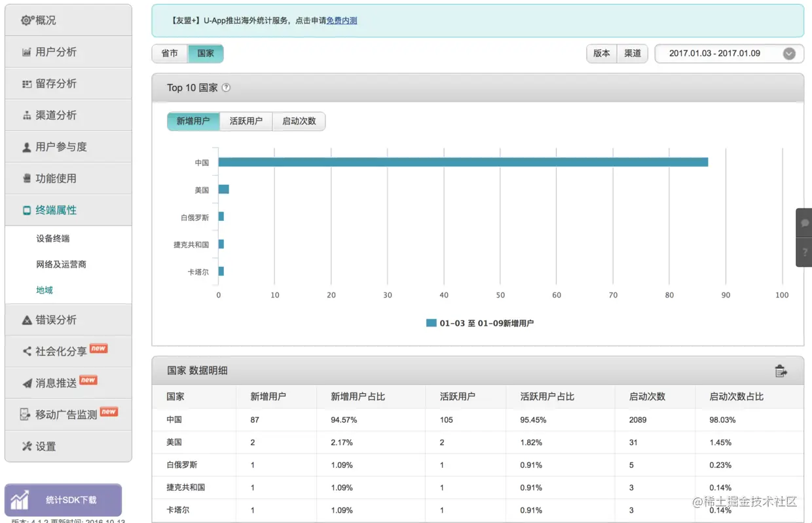The height and width of the screenshot is (523, 812).
Task: Switch to the 国家 view
Action: click(206, 54)
